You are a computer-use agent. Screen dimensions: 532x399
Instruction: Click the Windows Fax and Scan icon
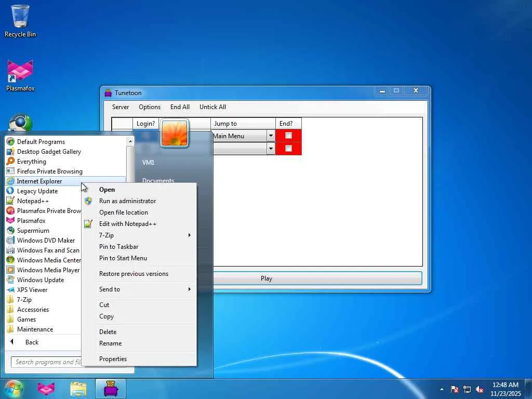[x=10, y=250]
